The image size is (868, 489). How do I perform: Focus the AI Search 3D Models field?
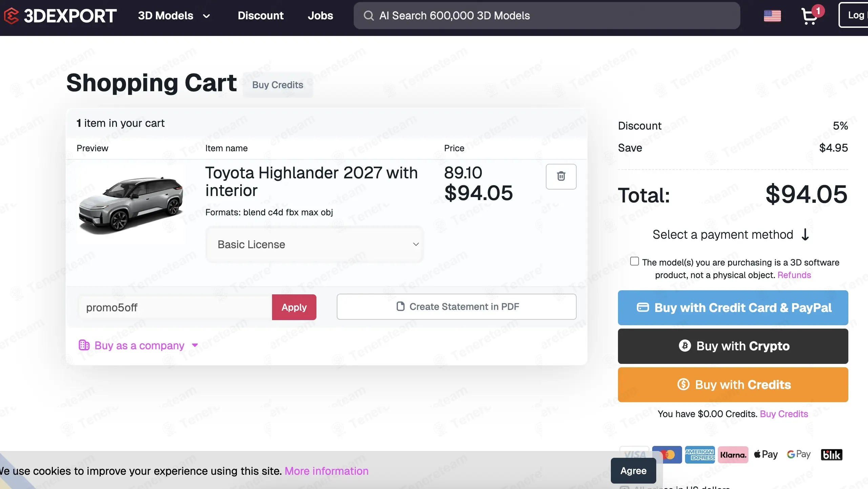tap(546, 16)
